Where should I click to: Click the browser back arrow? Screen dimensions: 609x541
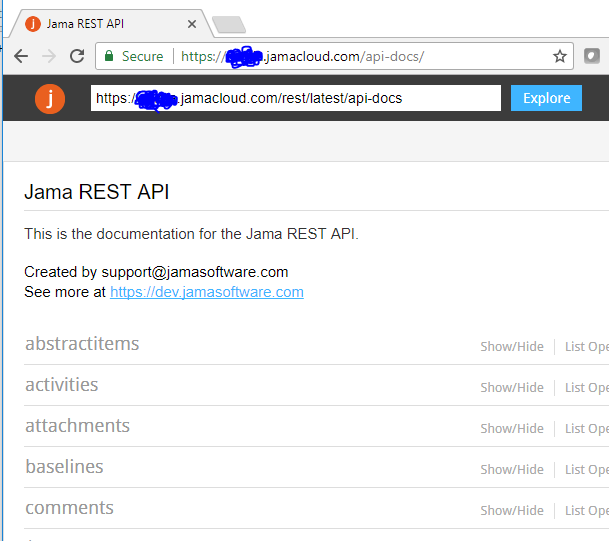point(21,56)
